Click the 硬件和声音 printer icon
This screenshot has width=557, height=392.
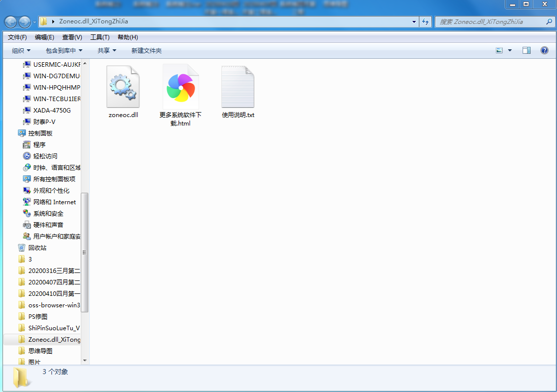point(26,225)
